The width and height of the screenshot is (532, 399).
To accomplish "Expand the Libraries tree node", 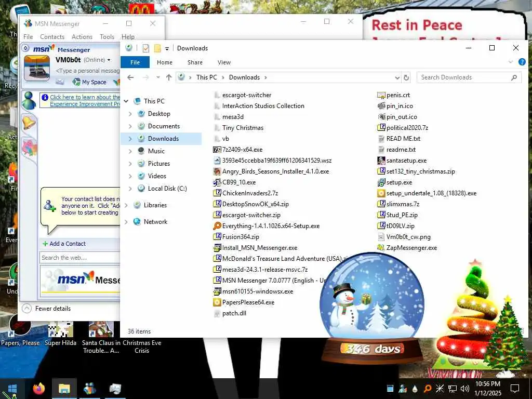I will 126,205.
